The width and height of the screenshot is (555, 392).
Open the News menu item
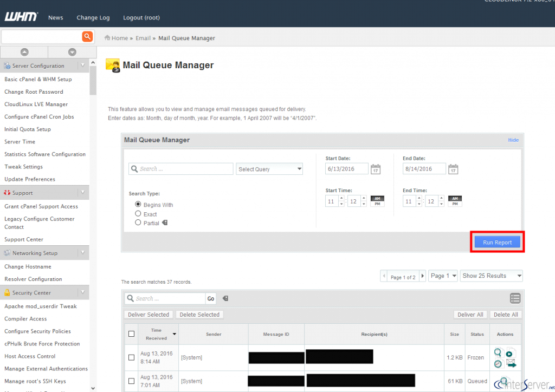pyautogui.click(x=56, y=17)
